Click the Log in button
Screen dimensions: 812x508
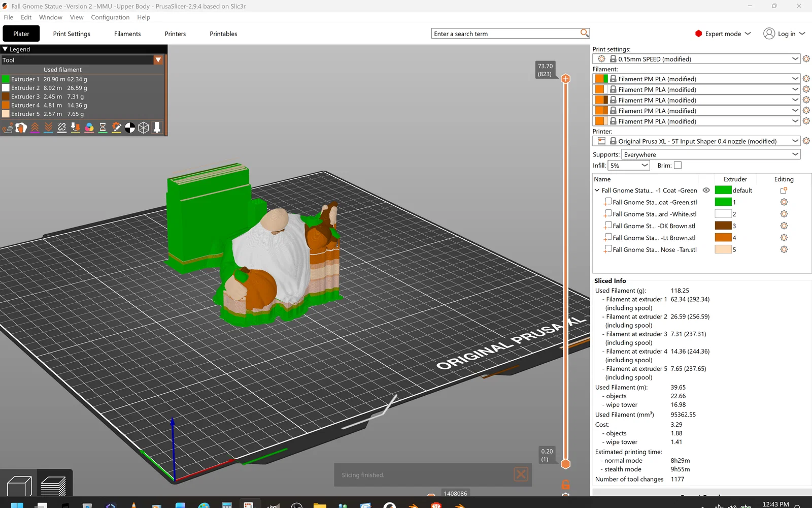785,34
